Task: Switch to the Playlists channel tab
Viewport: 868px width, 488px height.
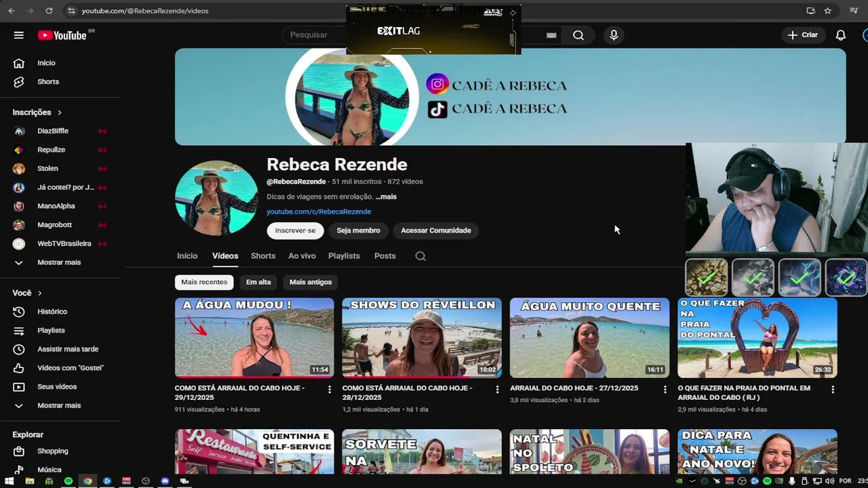Action: (344, 256)
